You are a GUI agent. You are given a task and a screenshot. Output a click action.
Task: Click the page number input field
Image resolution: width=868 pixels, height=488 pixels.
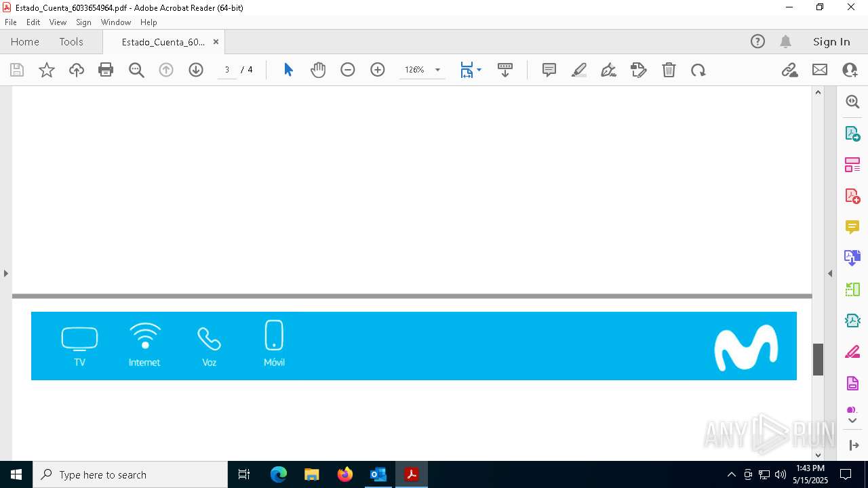pos(227,70)
